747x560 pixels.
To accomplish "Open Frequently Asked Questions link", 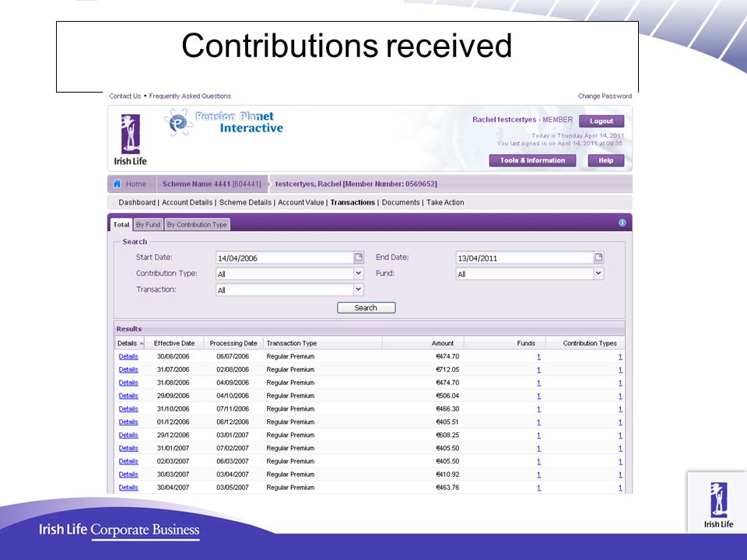I will pos(190,96).
